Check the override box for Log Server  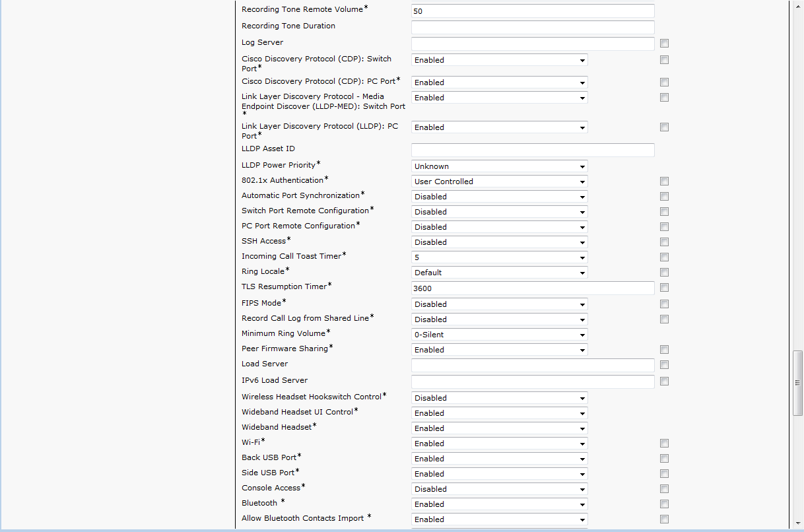(664, 44)
